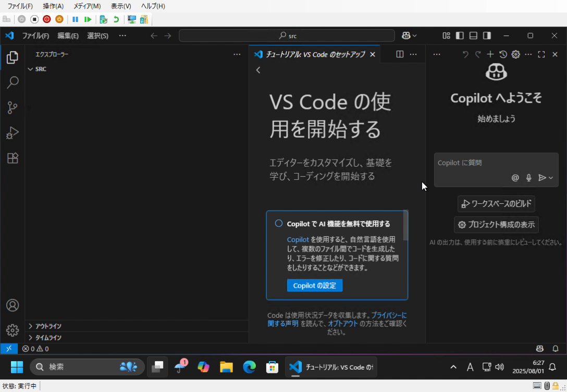Viewport: 567px width, 392px height.
Task: Toggle the primary sidebar visibility
Action: 460,35
